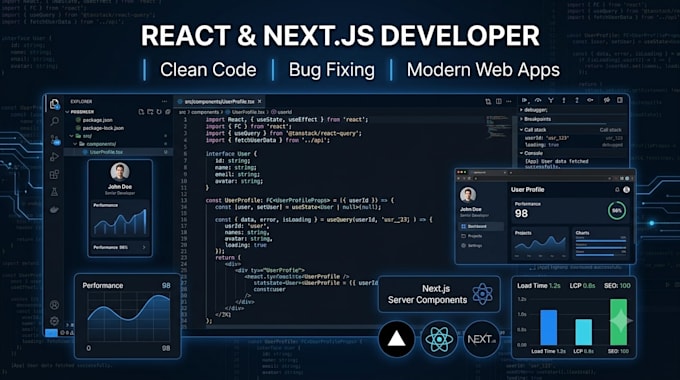Click the Next.js logo badge
The image size is (680, 380).
point(481,339)
